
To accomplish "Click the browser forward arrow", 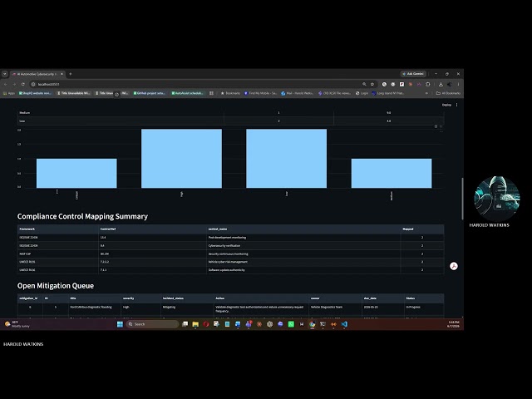I will (x=14, y=84).
